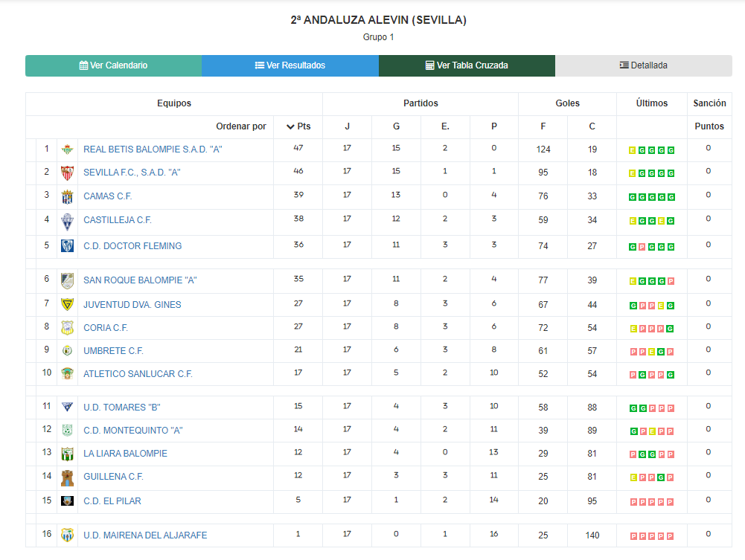Click the grid icon in Ver Tabla Cruzada
The width and height of the screenshot is (745, 560).
(429, 65)
